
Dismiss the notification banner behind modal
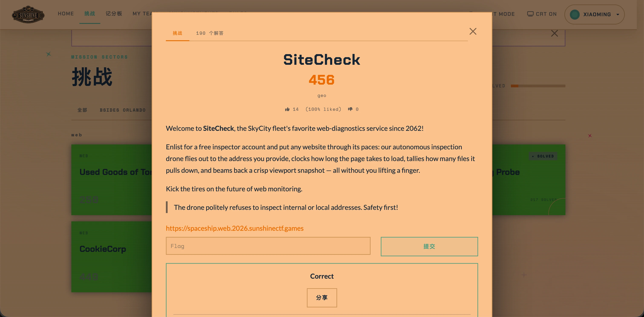coord(554,33)
